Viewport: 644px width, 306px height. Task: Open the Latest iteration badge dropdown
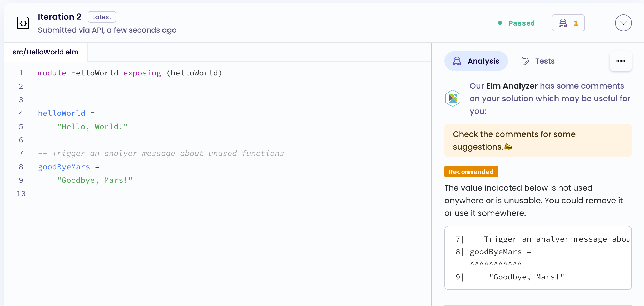(624, 23)
